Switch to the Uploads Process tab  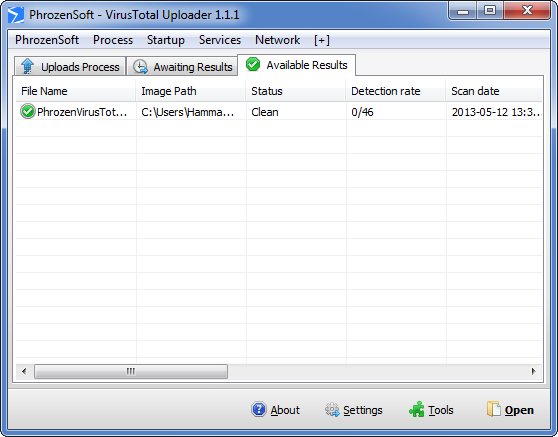[x=70, y=66]
